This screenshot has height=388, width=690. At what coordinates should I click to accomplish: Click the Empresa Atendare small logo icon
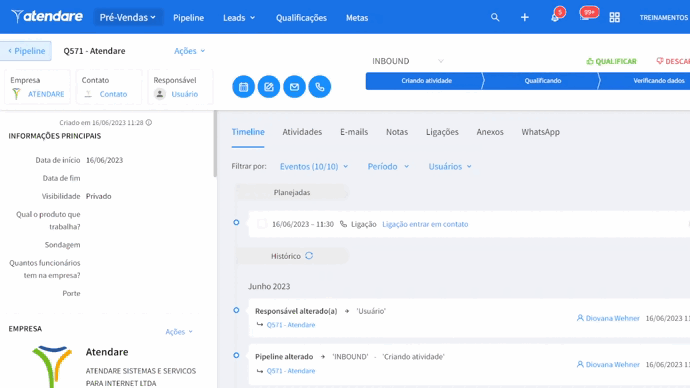[16, 94]
